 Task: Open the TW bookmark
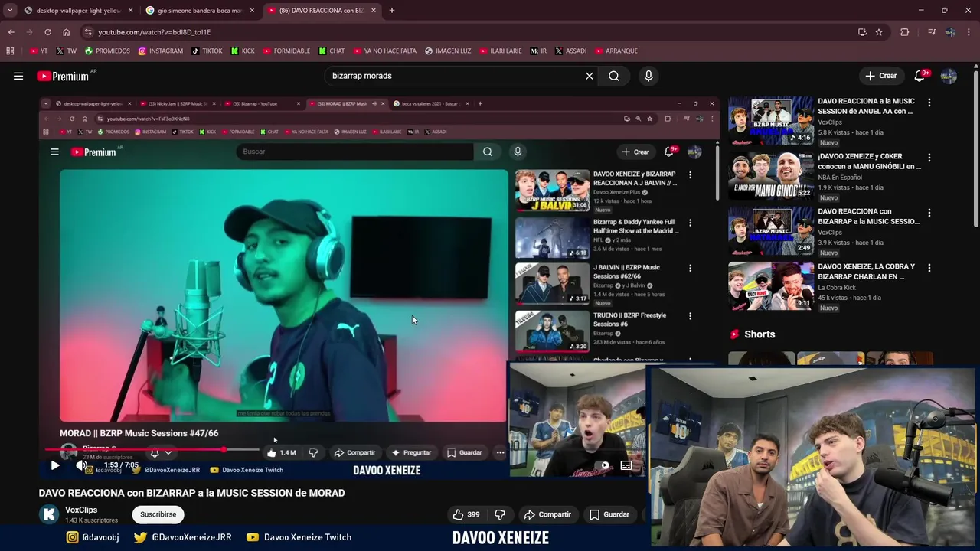click(66, 51)
